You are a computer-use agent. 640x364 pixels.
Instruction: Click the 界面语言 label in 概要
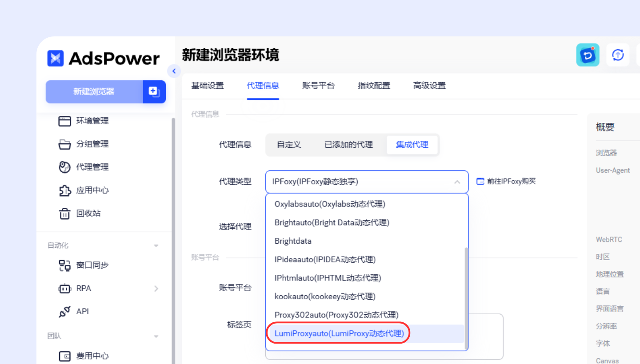[x=610, y=309]
